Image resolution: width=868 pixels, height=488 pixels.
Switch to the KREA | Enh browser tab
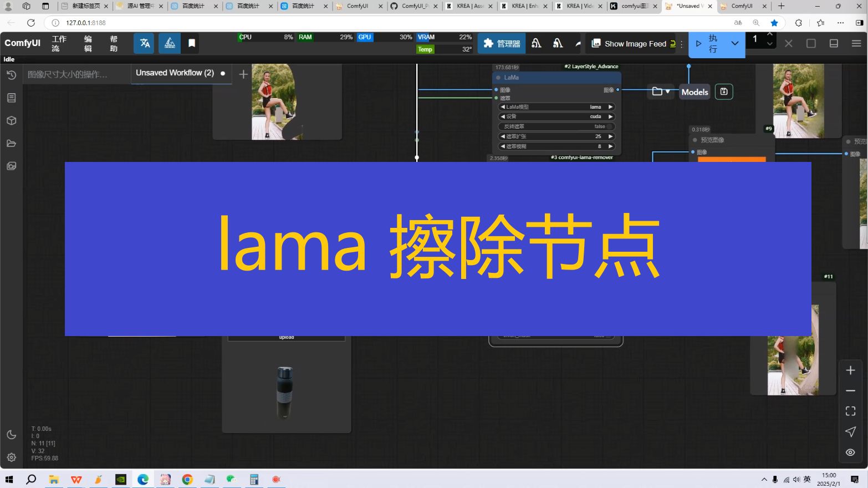524,6
